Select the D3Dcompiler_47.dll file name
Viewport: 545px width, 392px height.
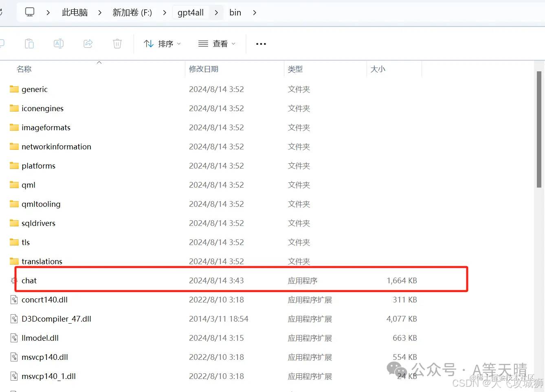point(57,319)
